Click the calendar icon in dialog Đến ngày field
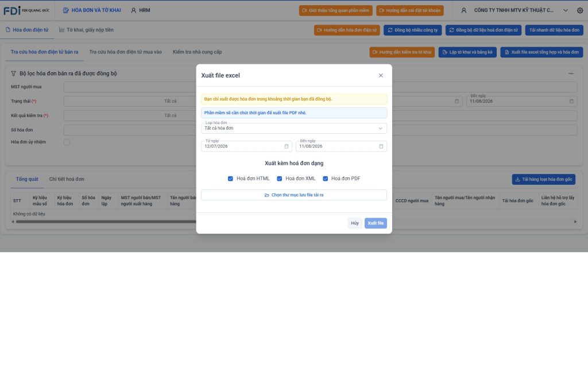The image size is (588, 368). (381, 146)
